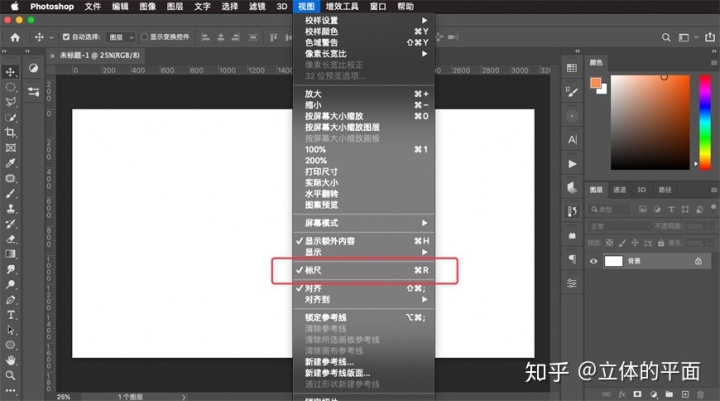Select the Crop tool

click(x=10, y=133)
